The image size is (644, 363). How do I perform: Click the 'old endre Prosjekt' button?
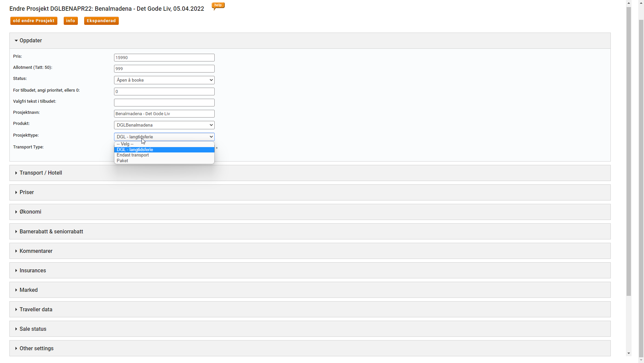point(34,21)
